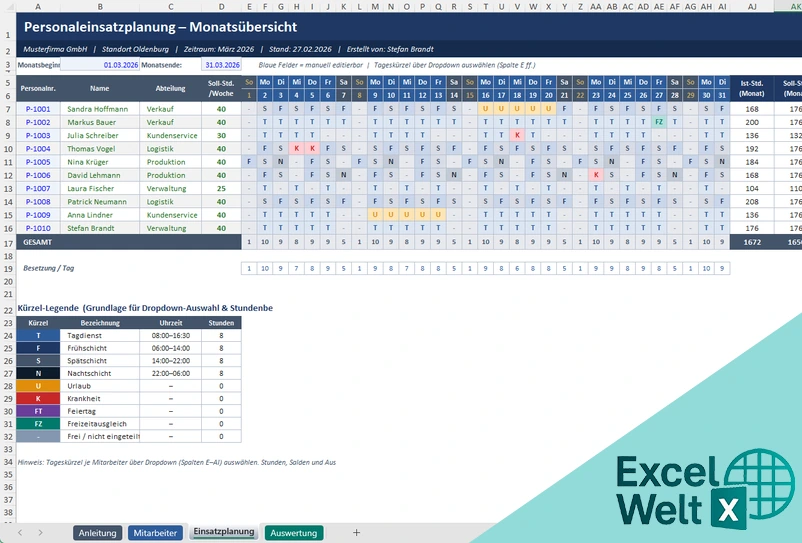Click the next sheet navigation arrow
The image size is (802, 543).
coord(40,533)
